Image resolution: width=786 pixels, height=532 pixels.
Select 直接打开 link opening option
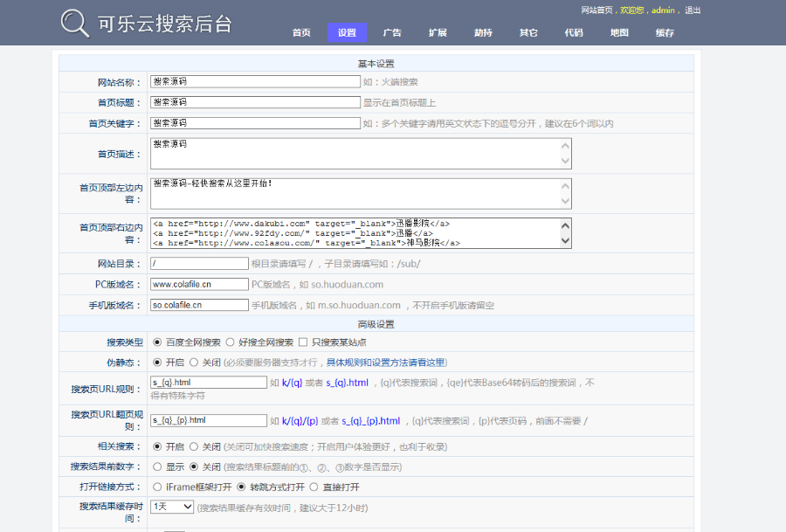[x=314, y=487]
